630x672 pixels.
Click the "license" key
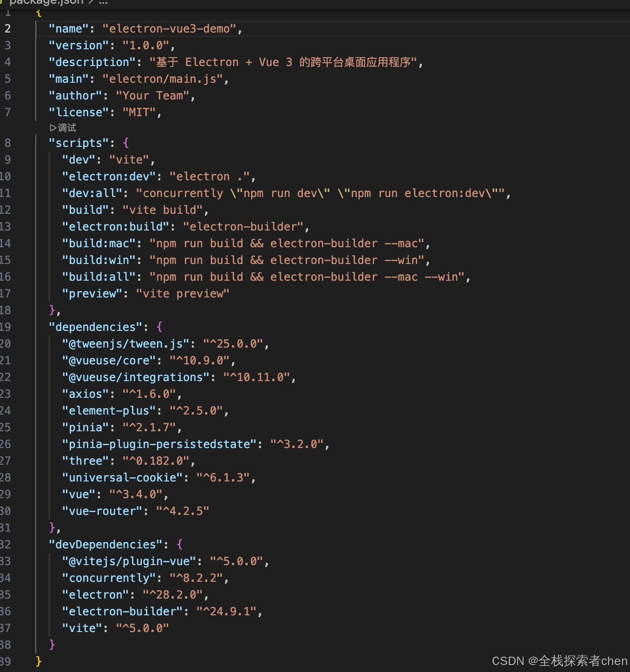(x=79, y=112)
